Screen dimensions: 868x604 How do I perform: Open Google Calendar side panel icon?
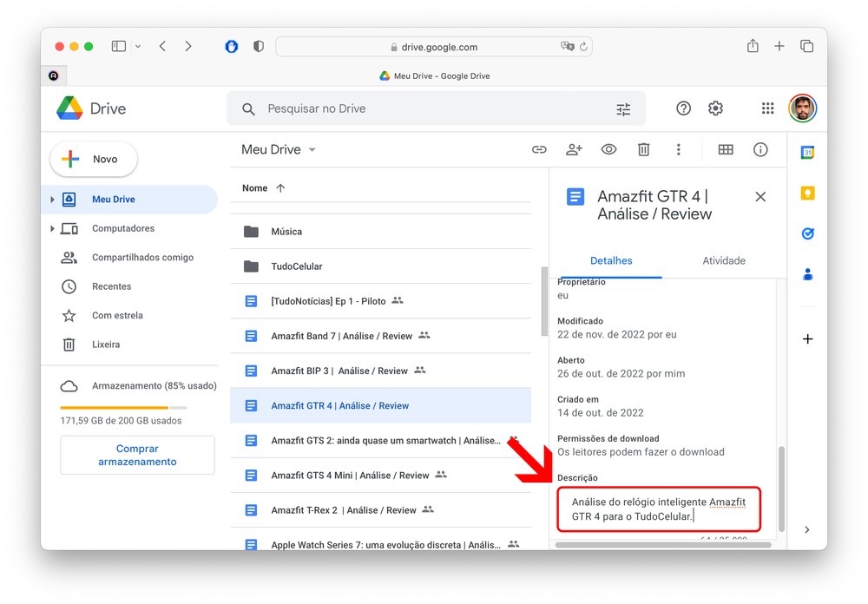[x=807, y=152]
